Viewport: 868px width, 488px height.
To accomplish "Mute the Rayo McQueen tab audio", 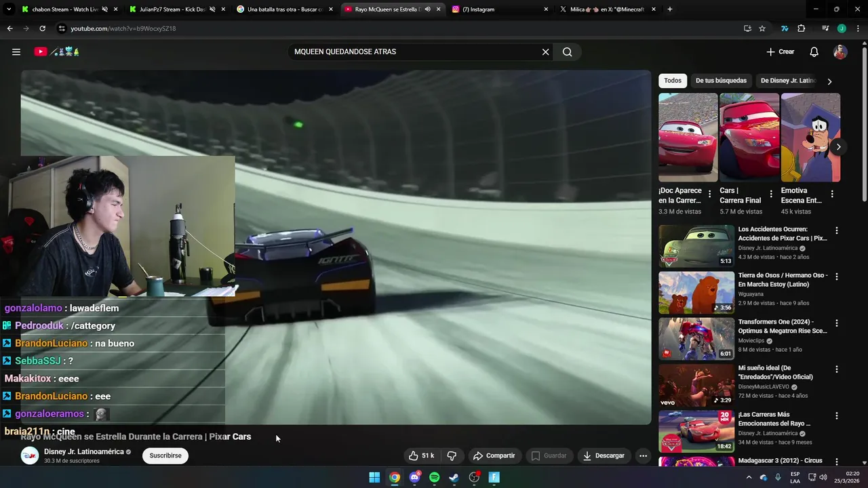I will coord(427,9).
